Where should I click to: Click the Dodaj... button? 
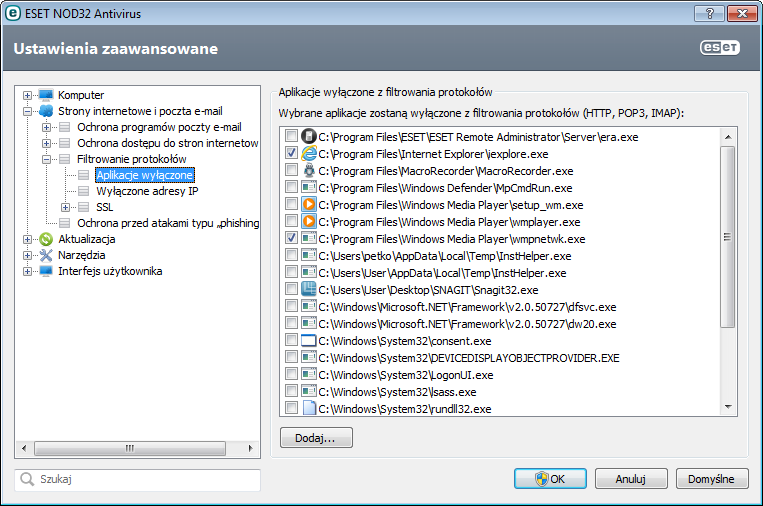tap(316, 438)
